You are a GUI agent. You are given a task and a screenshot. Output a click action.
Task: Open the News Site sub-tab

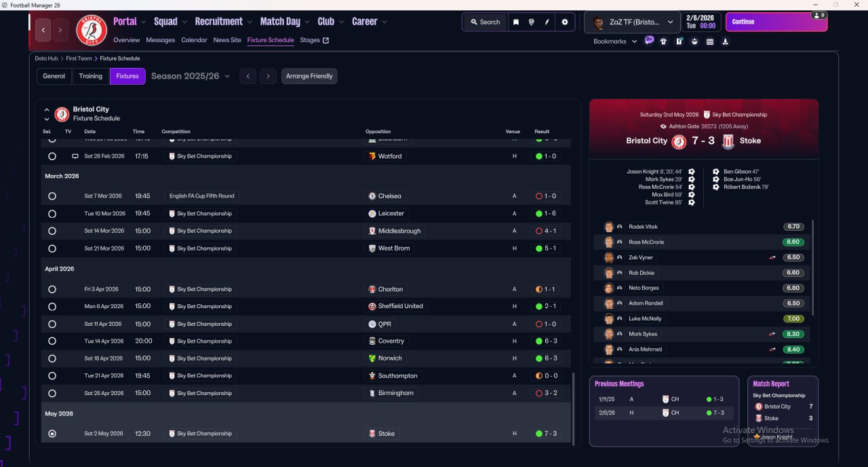[227, 40]
